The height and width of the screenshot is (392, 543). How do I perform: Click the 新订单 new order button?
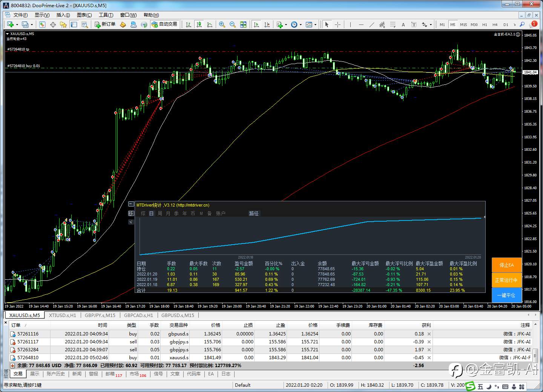click(104, 24)
